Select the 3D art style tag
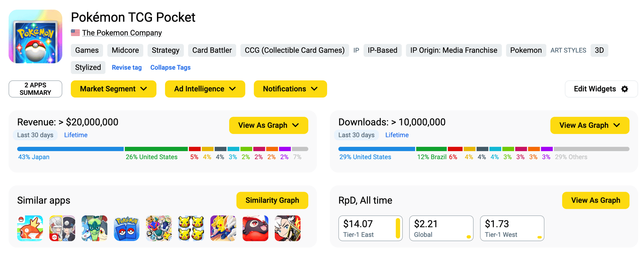This screenshot has height=254, width=644. pos(599,50)
